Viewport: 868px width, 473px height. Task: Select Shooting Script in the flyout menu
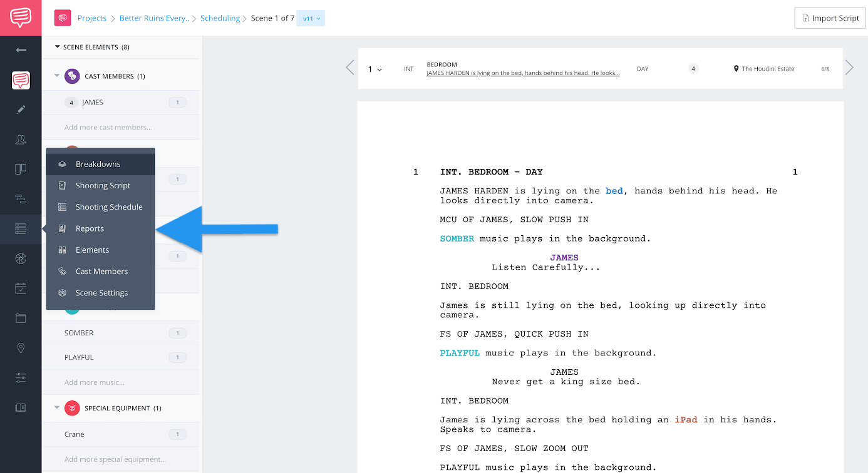coord(100,186)
